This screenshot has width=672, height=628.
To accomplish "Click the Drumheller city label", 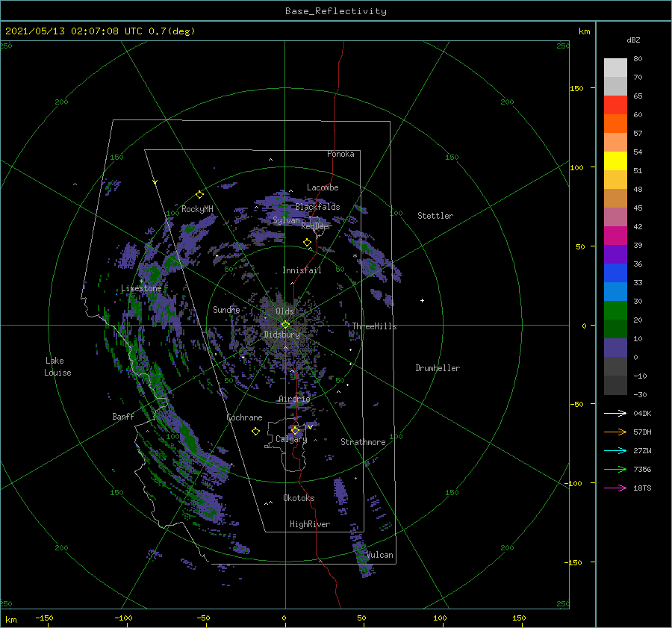I will click(x=438, y=368).
